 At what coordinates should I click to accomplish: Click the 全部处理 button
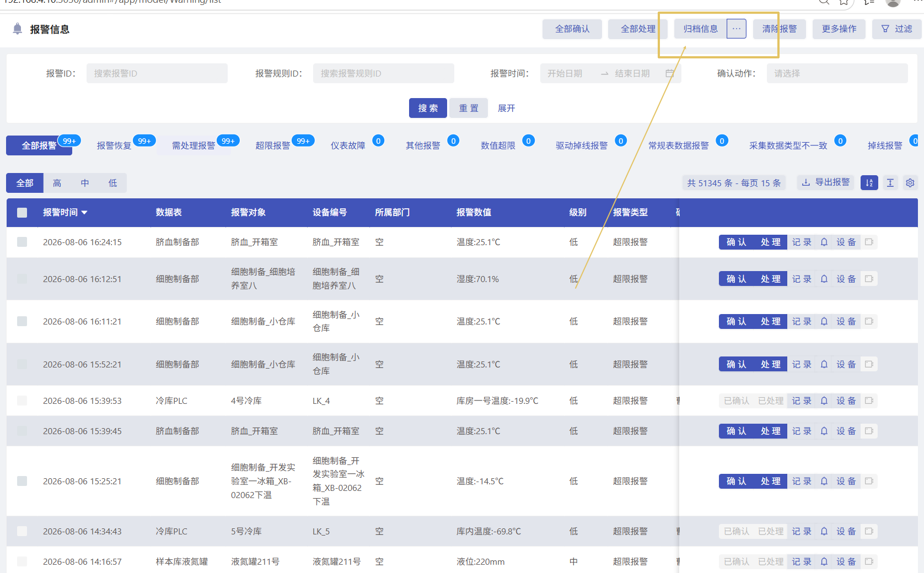point(638,29)
